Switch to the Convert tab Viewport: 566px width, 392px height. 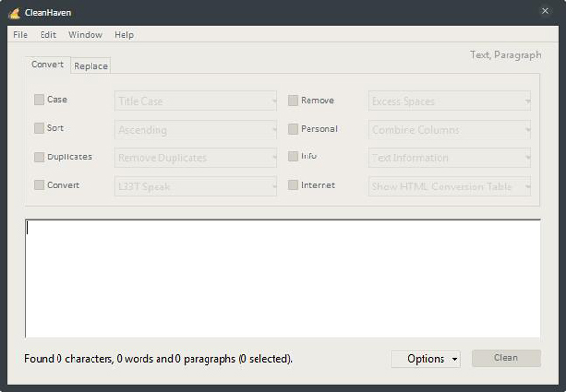[48, 65]
